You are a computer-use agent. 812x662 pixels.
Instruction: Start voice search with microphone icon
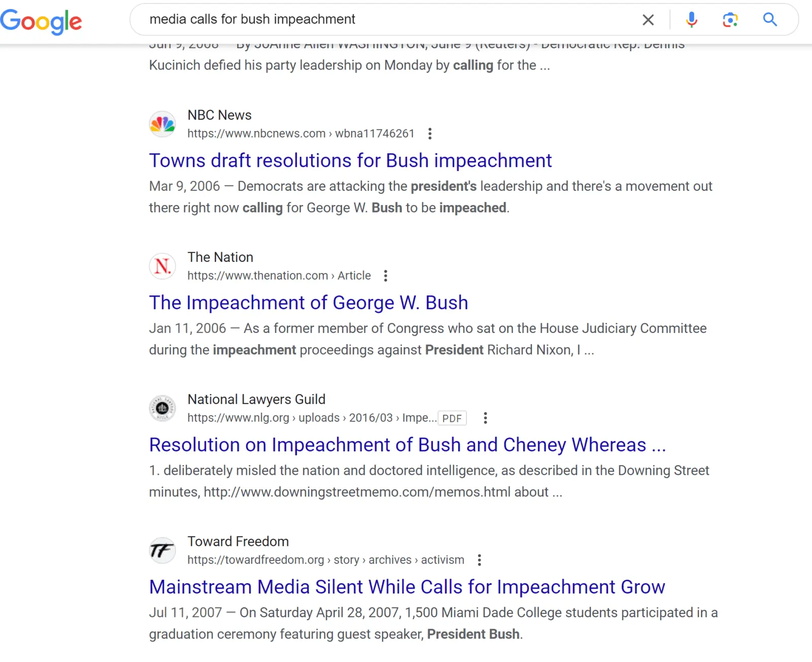(x=691, y=20)
